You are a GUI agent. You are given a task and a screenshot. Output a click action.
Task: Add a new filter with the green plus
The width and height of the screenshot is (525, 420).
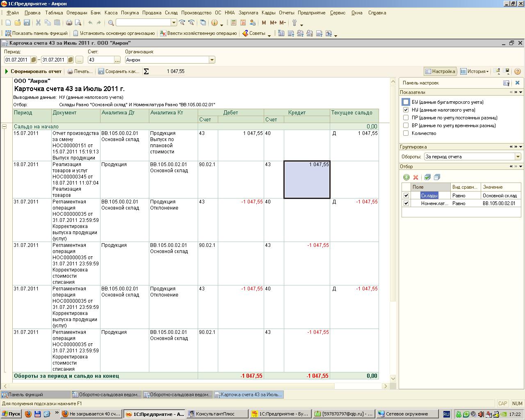point(406,177)
